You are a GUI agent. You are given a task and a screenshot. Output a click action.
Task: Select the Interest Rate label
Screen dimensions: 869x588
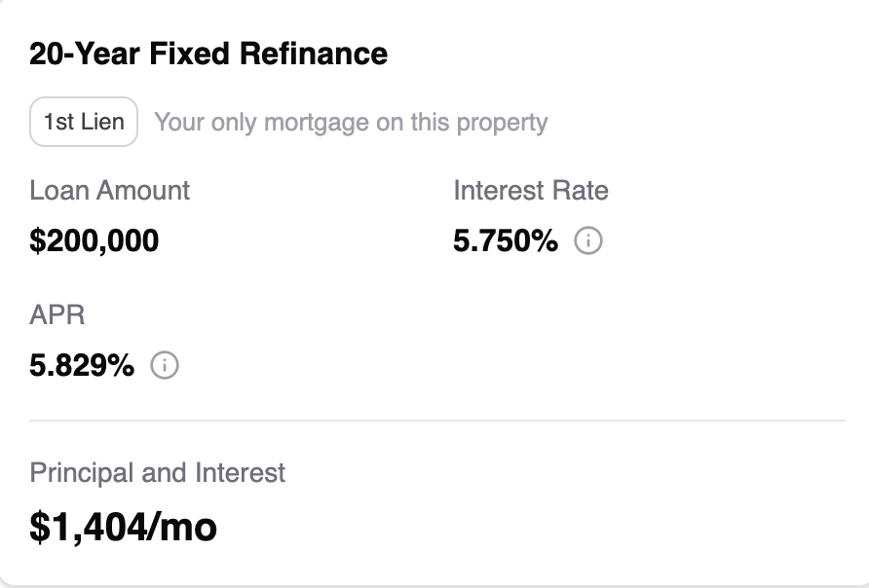[531, 191]
